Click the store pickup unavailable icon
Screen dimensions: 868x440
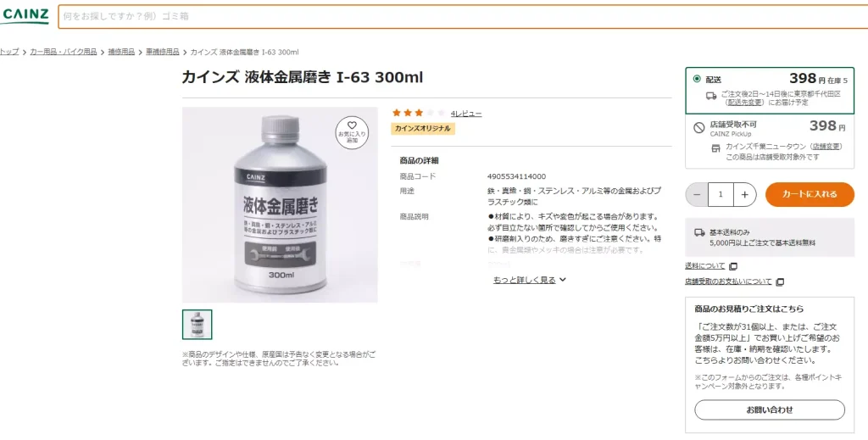point(699,128)
